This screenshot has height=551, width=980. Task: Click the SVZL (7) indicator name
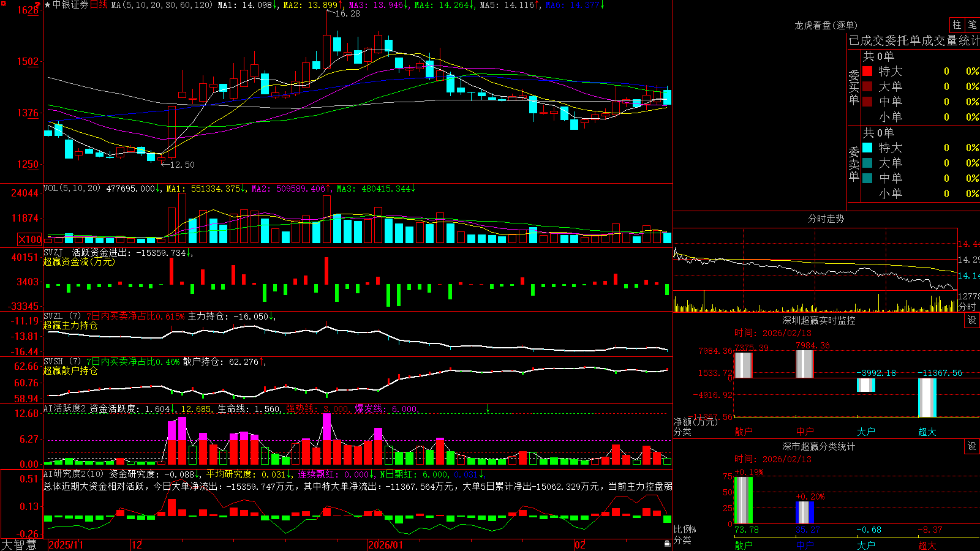(x=62, y=317)
